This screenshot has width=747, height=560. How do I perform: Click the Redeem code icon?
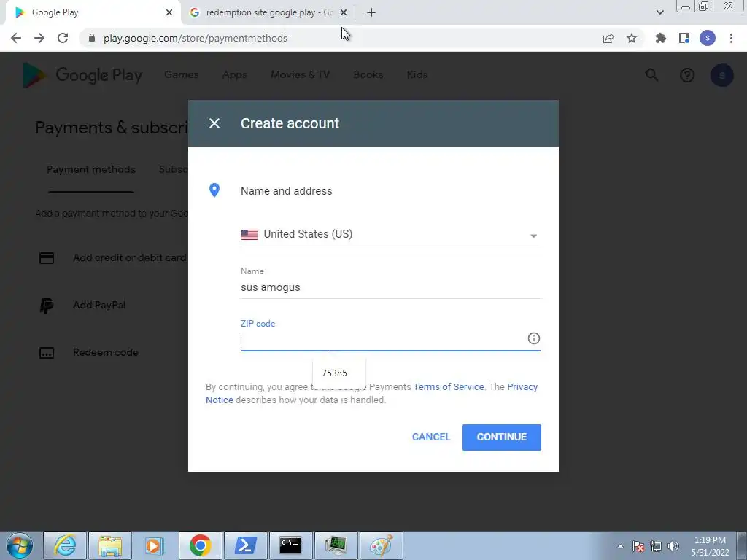coord(47,352)
